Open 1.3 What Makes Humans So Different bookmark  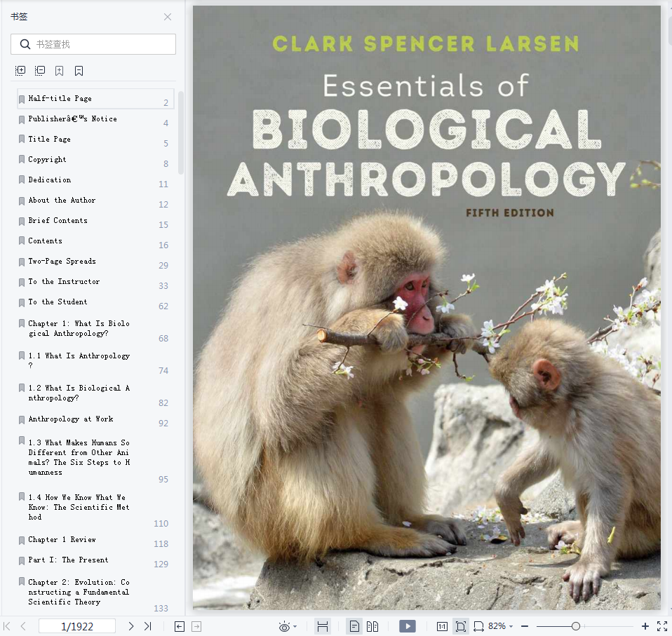pyautogui.click(x=95, y=459)
